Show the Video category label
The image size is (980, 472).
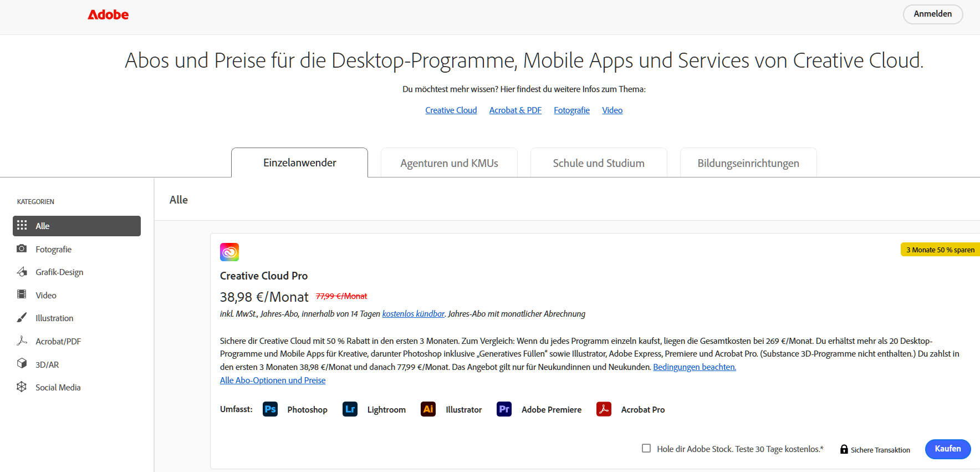coord(46,296)
